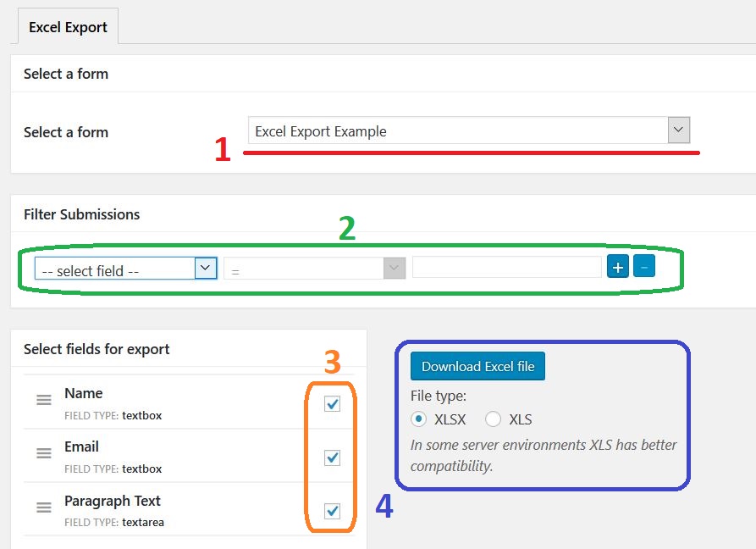Grab the drag handle beside Email field

pyautogui.click(x=44, y=454)
